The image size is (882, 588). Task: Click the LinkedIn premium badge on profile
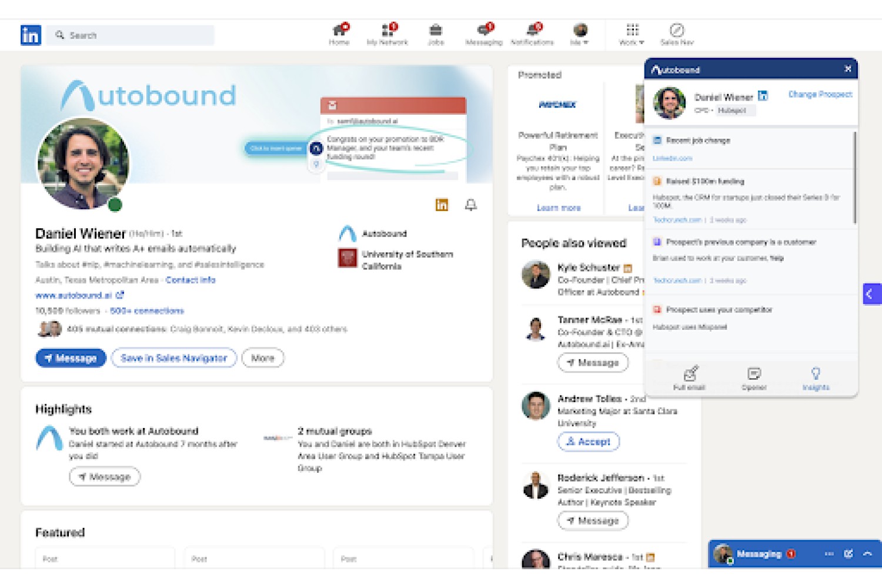[x=442, y=205]
